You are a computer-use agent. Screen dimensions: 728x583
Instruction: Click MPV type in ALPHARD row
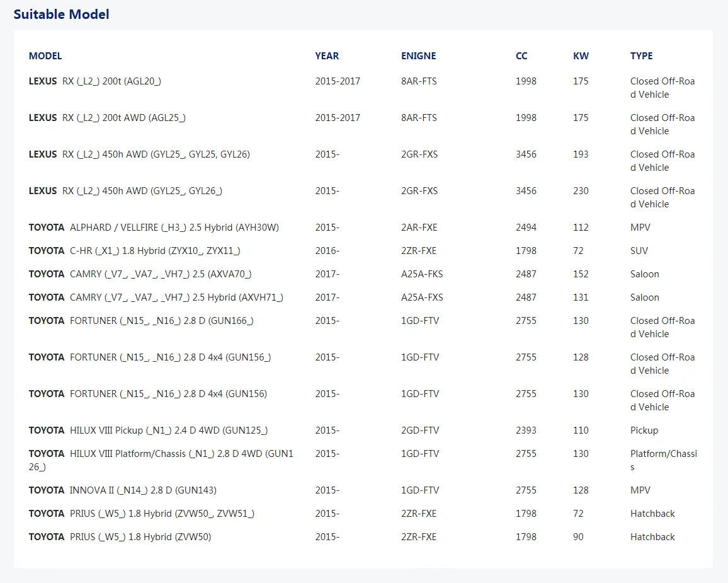(x=640, y=227)
